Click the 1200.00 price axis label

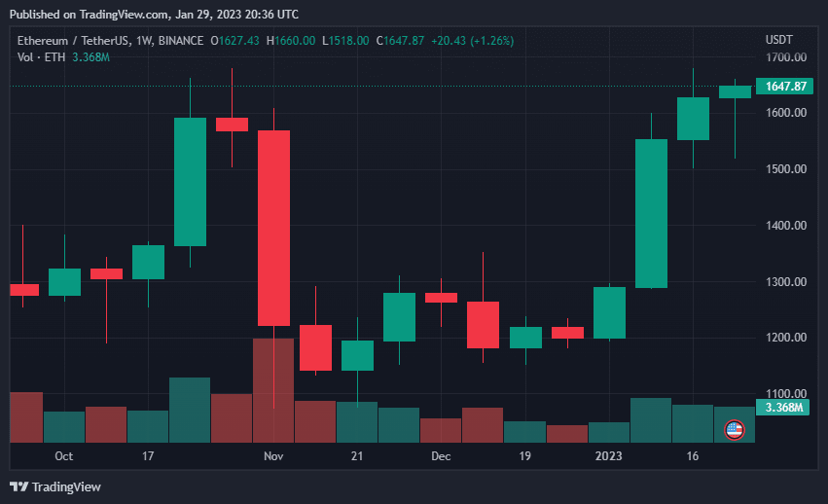(786, 337)
